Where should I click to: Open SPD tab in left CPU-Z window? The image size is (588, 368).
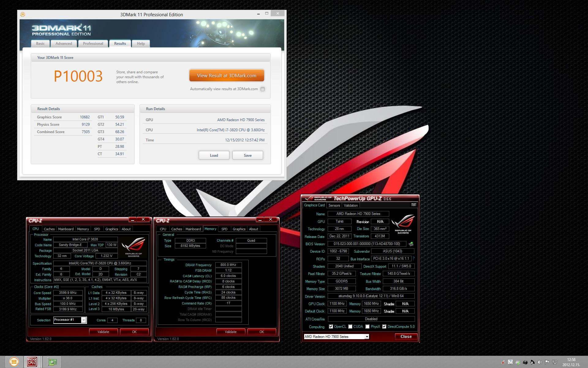[x=97, y=229]
